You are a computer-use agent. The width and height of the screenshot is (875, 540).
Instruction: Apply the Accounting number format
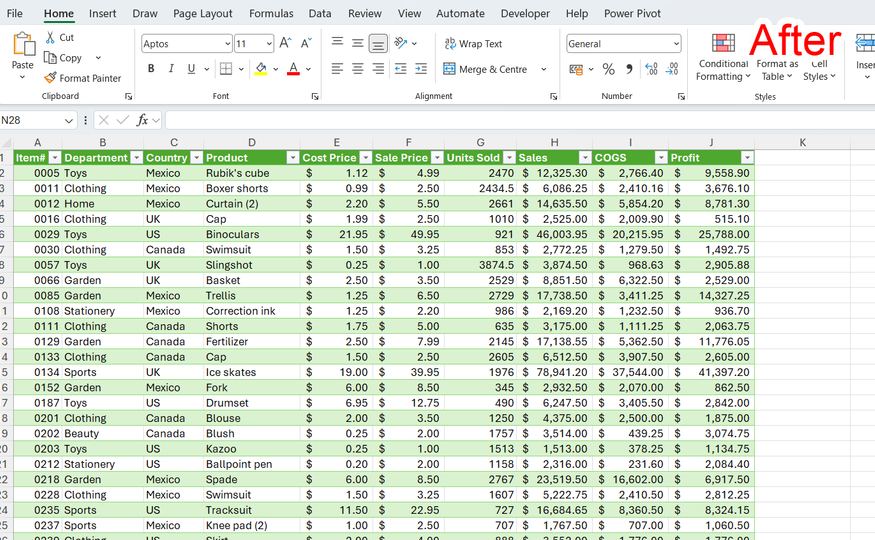(576, 69)
